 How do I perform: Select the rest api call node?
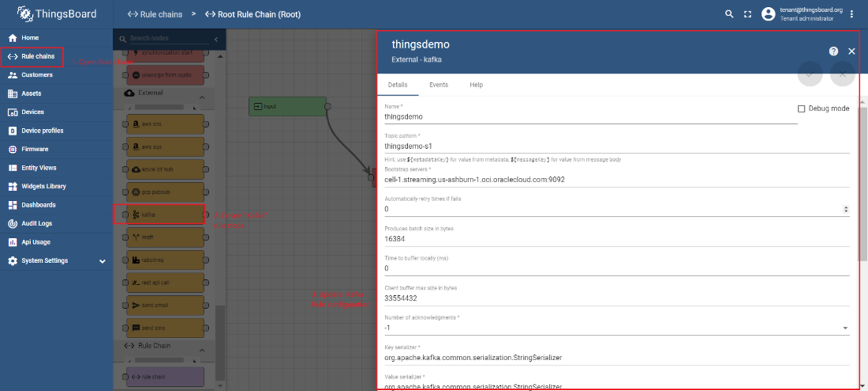point(165,283)
